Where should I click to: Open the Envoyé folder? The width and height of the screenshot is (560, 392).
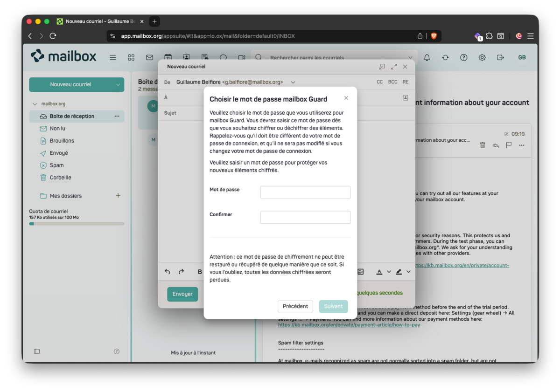coord(77,153)
